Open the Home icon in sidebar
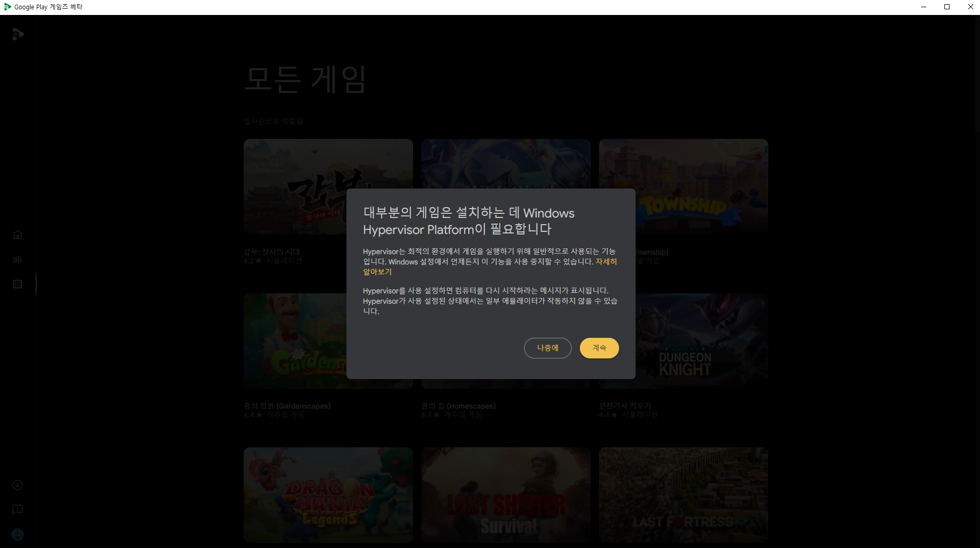 18,234
